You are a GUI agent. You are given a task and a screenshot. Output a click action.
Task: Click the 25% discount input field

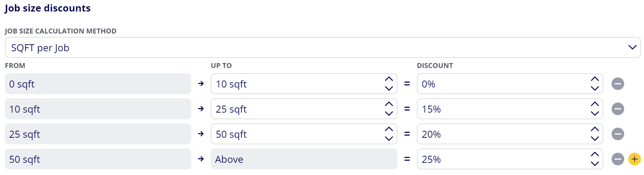(510, 159)
